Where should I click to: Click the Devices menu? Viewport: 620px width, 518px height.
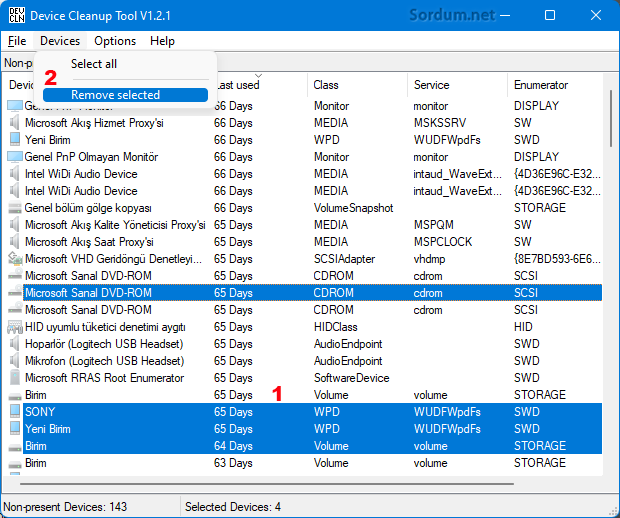[x=60, y=41]
